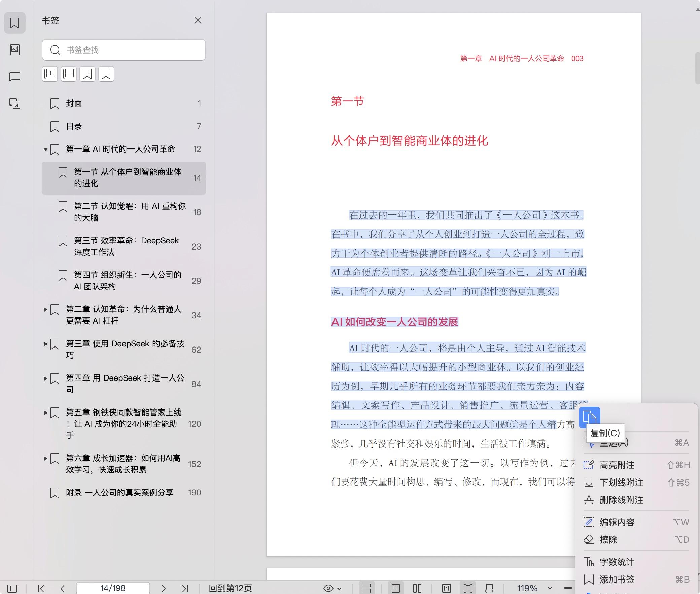Select 字数统计 in the context menu

tap(617, 562)
